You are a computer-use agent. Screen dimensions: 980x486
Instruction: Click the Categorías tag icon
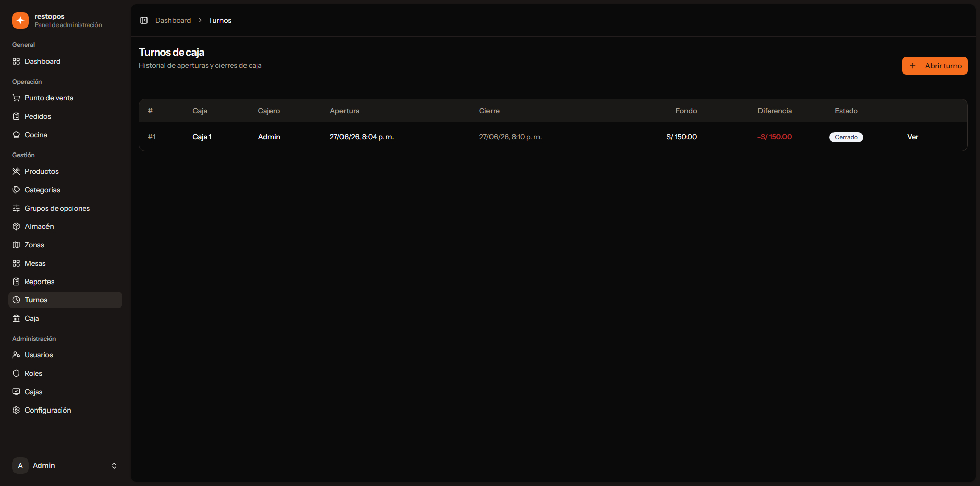[x=16, y=190]
